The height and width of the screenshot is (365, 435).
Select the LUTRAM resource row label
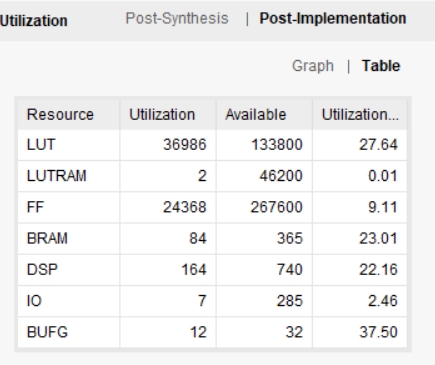[57, 176]
